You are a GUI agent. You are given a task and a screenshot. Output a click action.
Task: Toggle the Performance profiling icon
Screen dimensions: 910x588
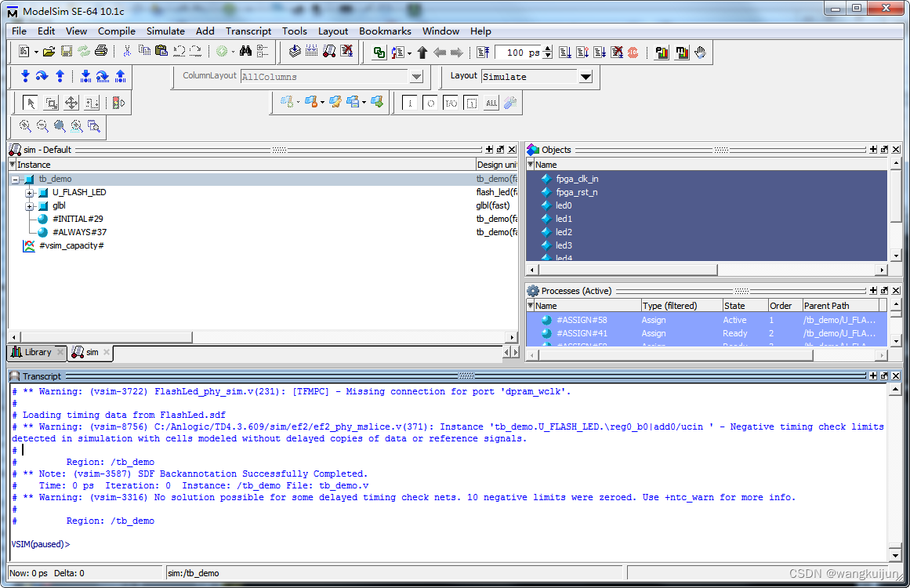coord(661,51)
